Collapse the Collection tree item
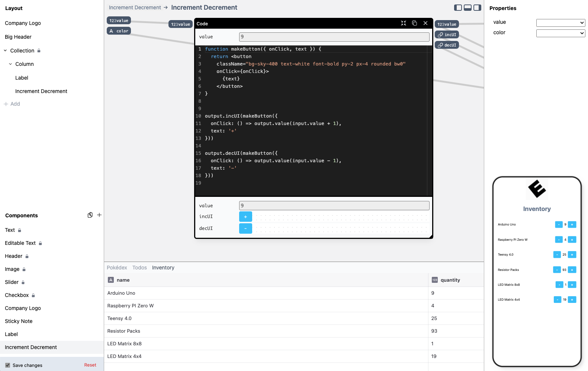The height and width of the screenshot is (371, 588). click(x=6, y=51)
